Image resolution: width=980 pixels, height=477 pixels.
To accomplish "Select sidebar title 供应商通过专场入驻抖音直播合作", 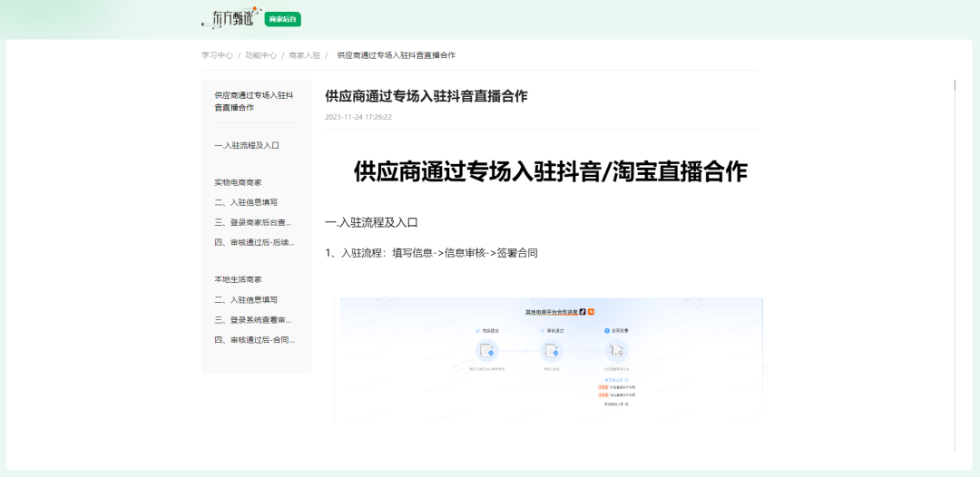I will [x=254, y=102].
